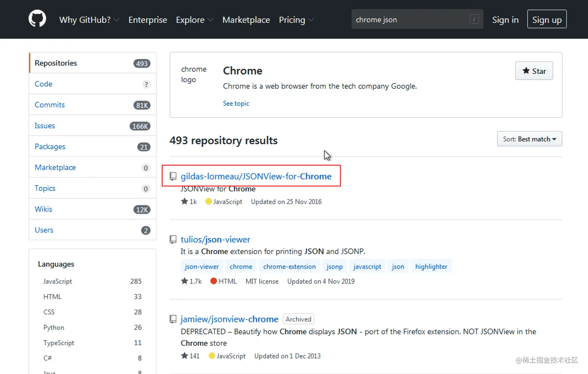
Task: Open the Enterprise nav link
Action: (148, 19)
